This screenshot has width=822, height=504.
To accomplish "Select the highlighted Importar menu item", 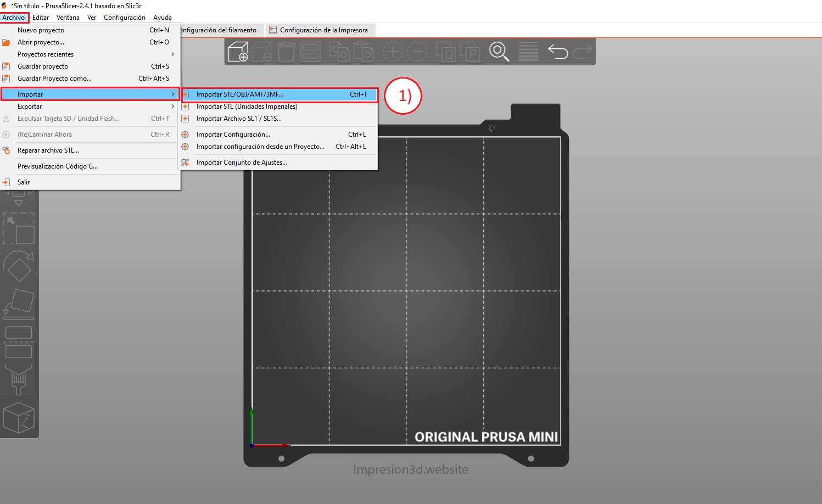I will (x=90, y=94).
